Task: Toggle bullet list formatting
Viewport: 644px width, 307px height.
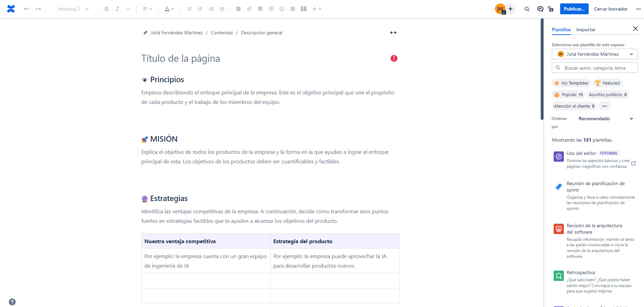Action: click(x=189, y=9)
